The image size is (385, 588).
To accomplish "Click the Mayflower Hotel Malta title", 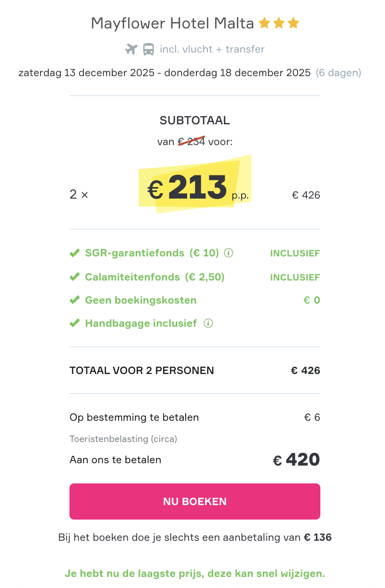I will tap(172, 22).
